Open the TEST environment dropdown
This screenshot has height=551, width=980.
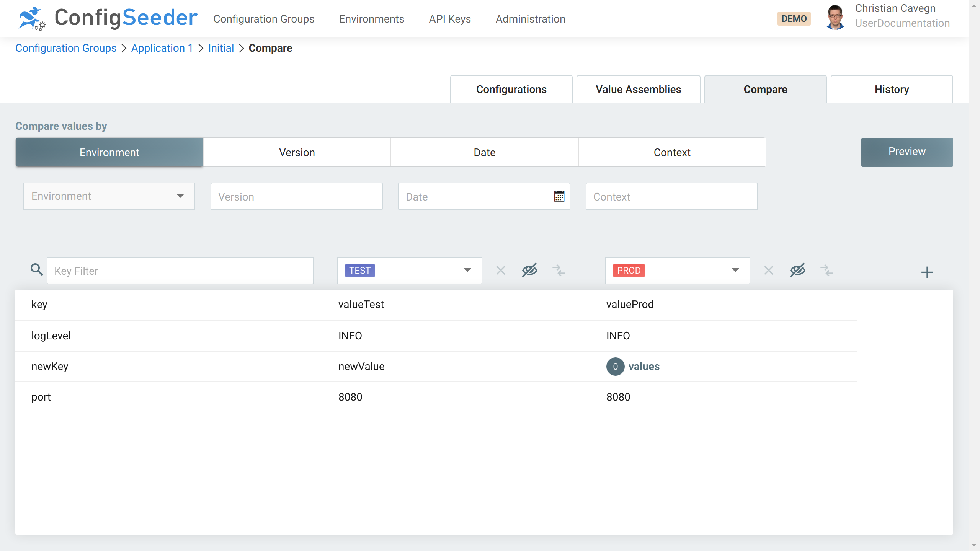pos(409,271)
